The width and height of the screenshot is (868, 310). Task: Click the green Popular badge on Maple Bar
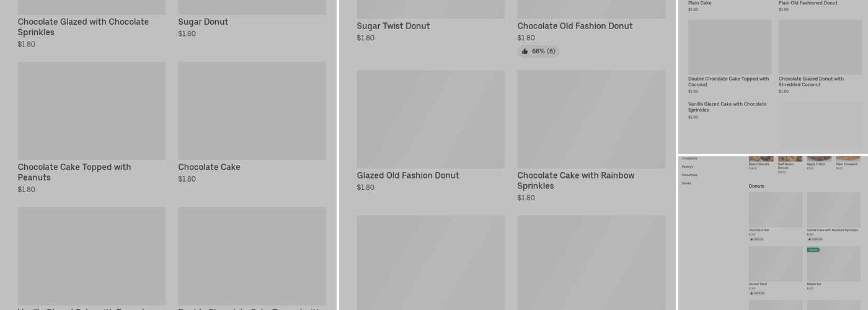pyautogui.click(x=813, y=250)
